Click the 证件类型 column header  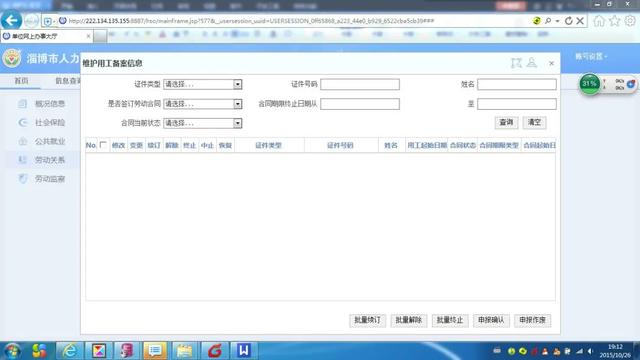pyautogui.click(x=269, y=145)
